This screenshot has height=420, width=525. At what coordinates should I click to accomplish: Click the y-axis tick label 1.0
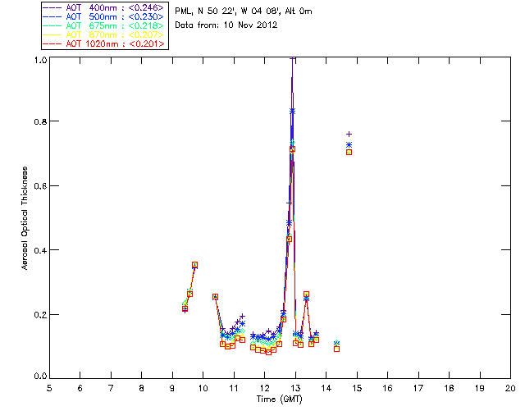coord(40,60)
